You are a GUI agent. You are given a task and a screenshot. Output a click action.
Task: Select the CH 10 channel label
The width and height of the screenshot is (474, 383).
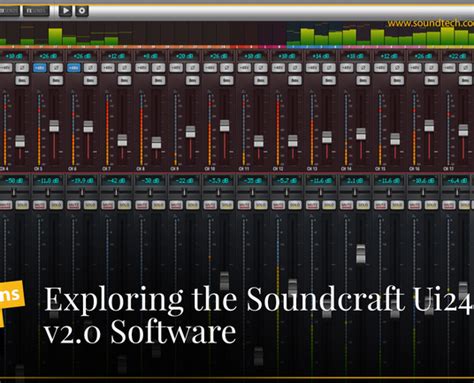210,169
